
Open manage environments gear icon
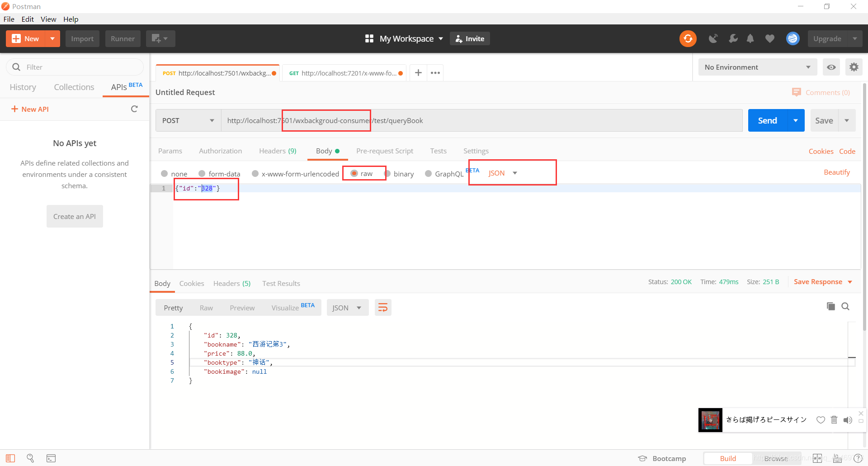pos(854,67)
